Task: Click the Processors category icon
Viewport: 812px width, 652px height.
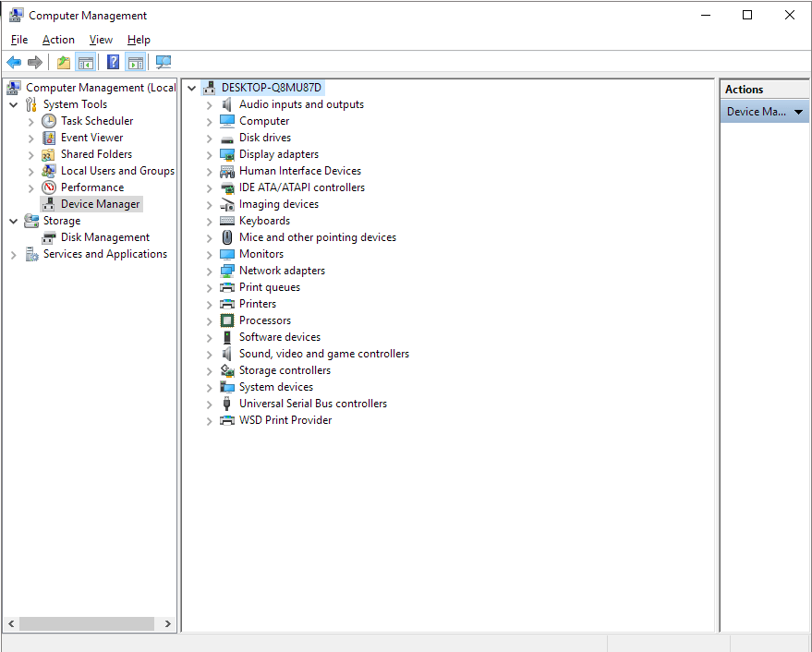Action: coord(227,320)
